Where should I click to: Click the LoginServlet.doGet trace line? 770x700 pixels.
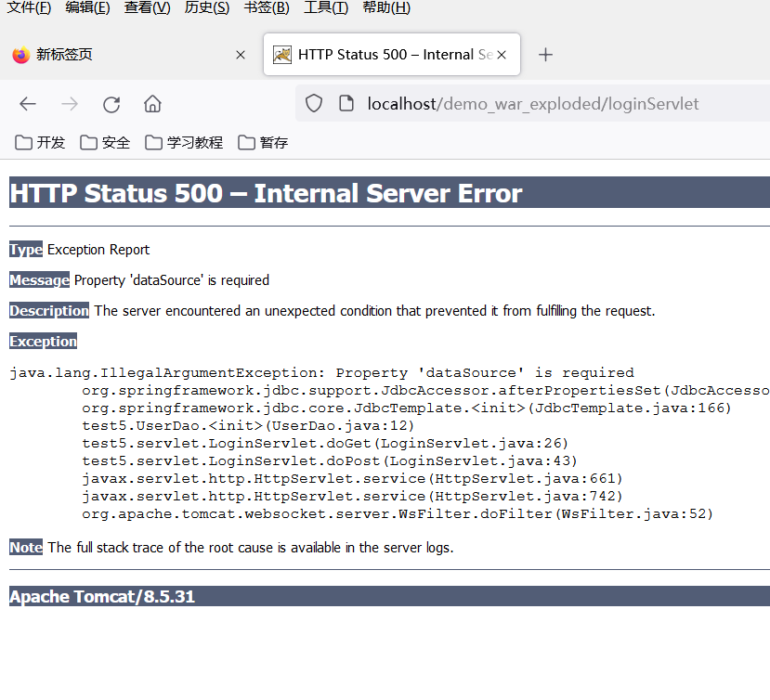(325, 443)
